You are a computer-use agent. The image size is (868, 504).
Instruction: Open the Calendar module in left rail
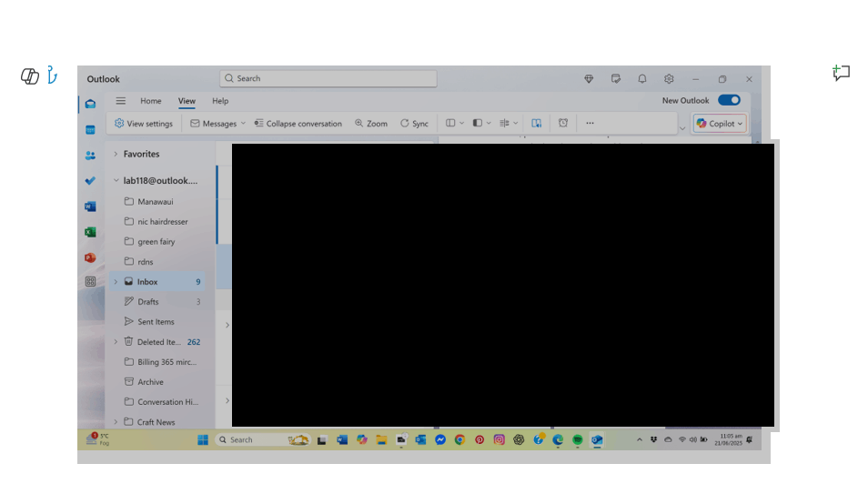(x=90, y=129)
